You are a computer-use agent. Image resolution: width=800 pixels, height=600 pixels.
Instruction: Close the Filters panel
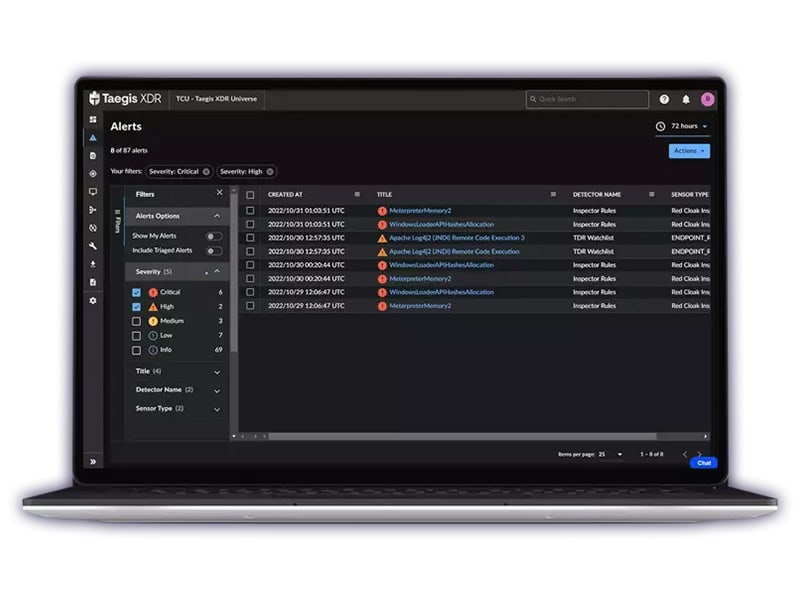tap(220, 193)
